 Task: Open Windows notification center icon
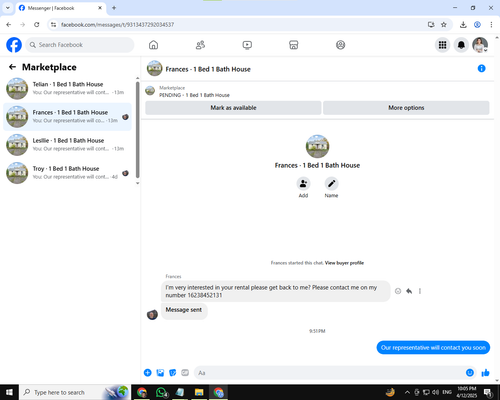488,392
